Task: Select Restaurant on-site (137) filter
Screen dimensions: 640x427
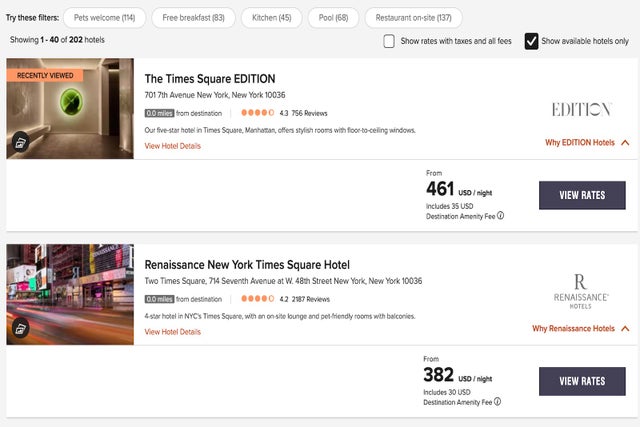Action: (414, 17)
